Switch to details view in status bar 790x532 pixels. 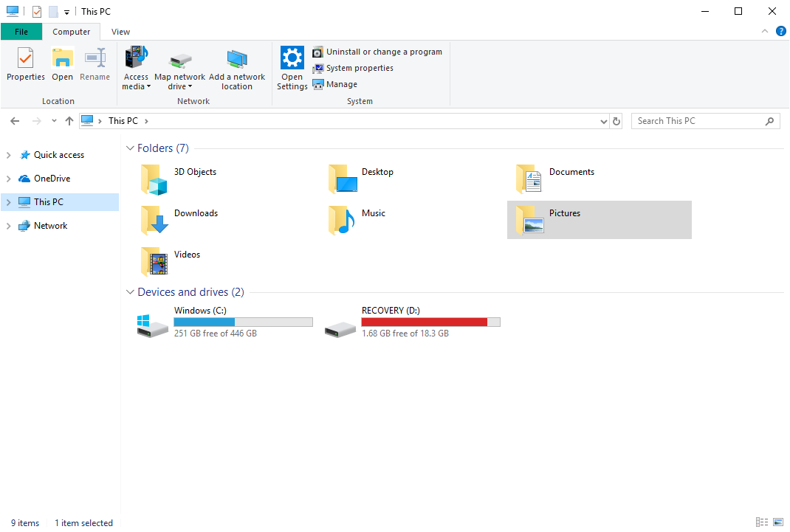(x=762, y=522)
